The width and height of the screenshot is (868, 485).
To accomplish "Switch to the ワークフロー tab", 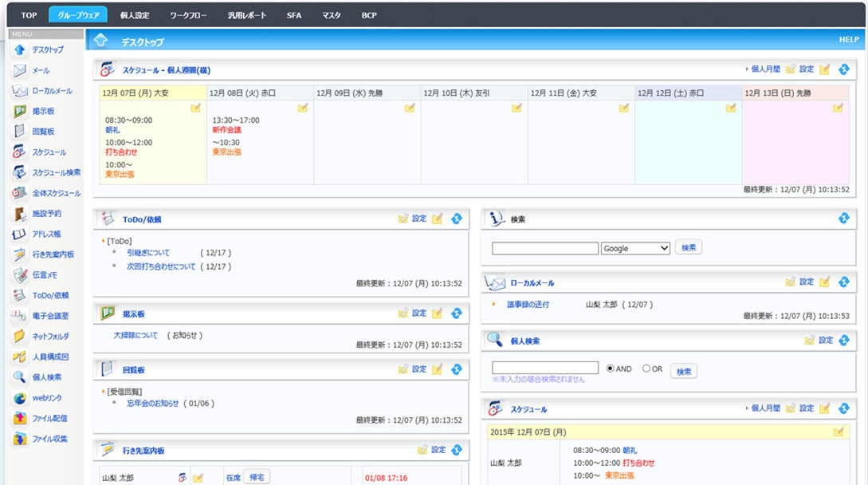I will [187, 15].
